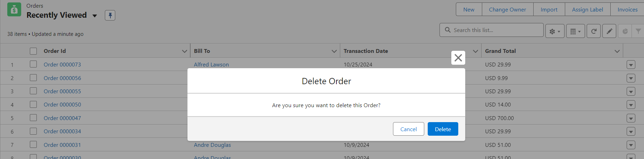Screen dimensions: 644x159
Task: Check the box for Order 0000073
Action: 33,64
